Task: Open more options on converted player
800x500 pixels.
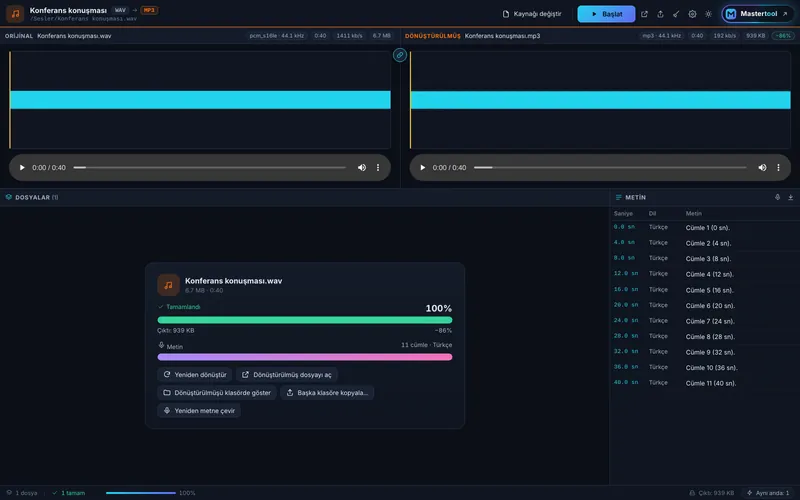Action: click(778, 167)
